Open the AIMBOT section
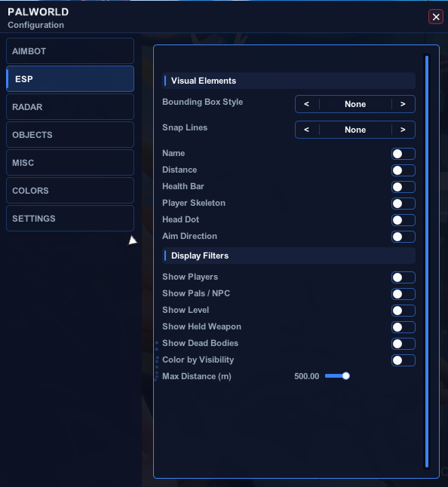Viewport: 448px width, 487px height. [70, 51]
